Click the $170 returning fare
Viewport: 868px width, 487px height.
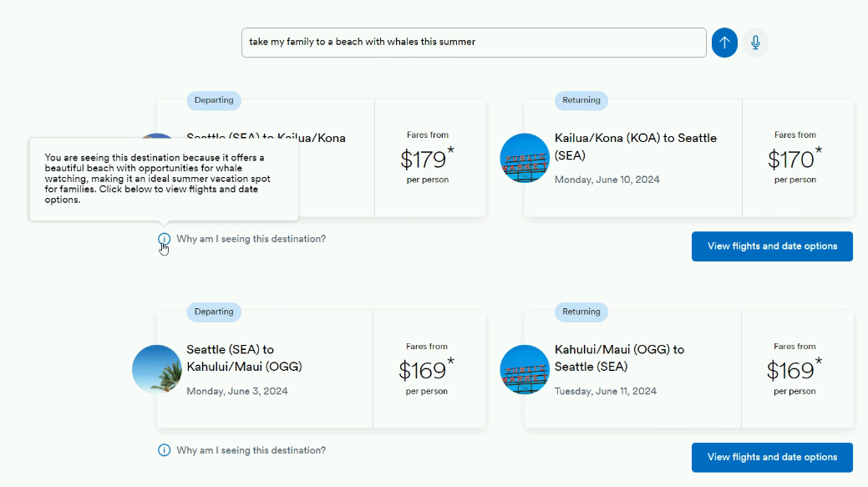[x=795, y=159]
